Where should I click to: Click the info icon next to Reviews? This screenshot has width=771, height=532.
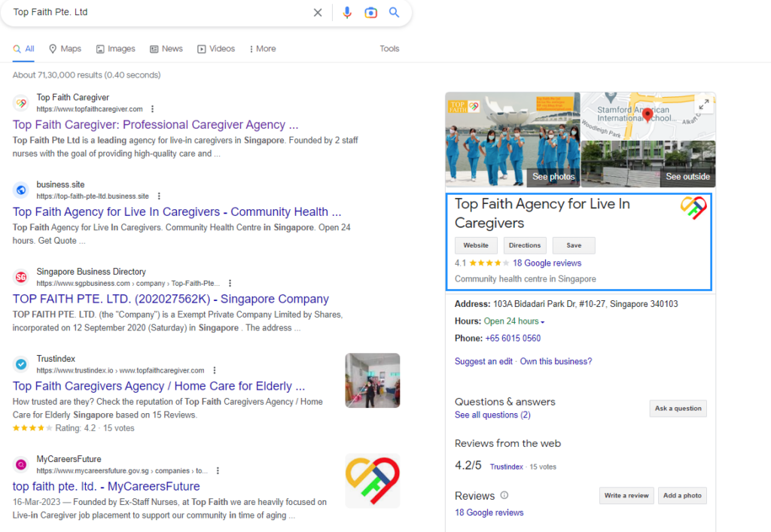(504, 495)
